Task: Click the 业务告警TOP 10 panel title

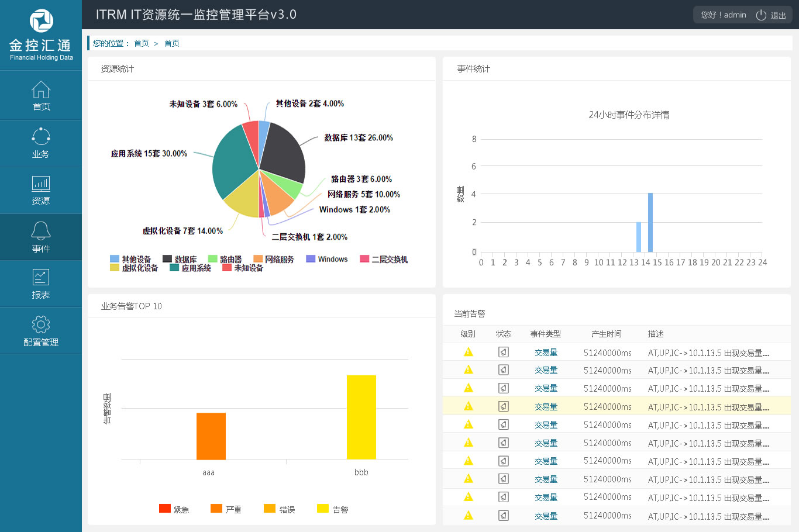Action: pyautogui.click(x=131, y=306)
